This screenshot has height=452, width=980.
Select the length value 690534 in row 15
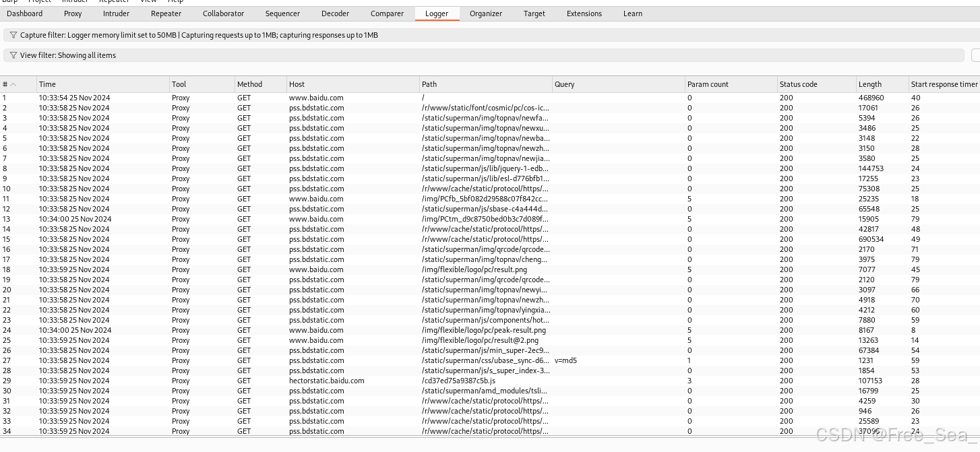pyautogui.click(x=871, y=239)
